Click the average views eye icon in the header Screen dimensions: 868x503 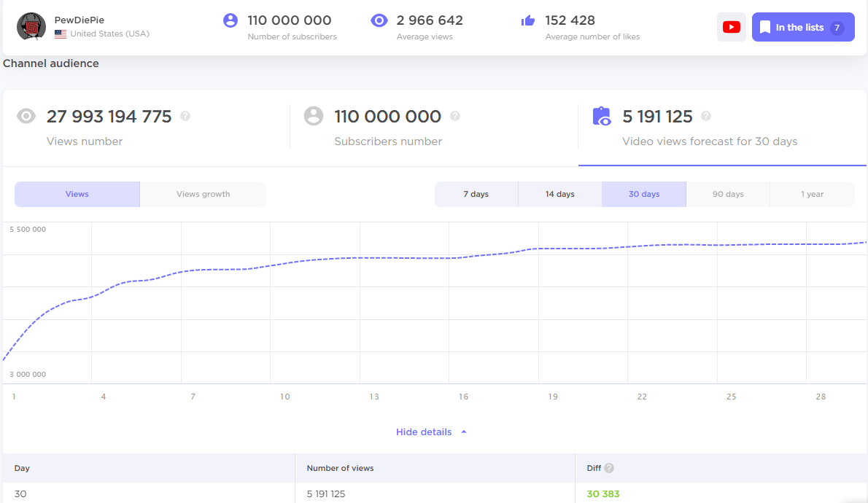[379, 20]
